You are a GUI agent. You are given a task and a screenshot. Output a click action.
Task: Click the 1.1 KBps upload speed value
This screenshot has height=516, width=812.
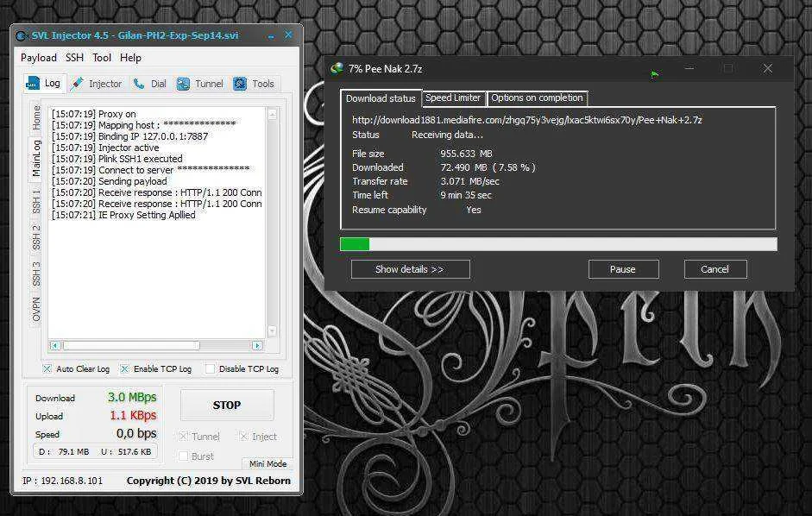(133, 416)
